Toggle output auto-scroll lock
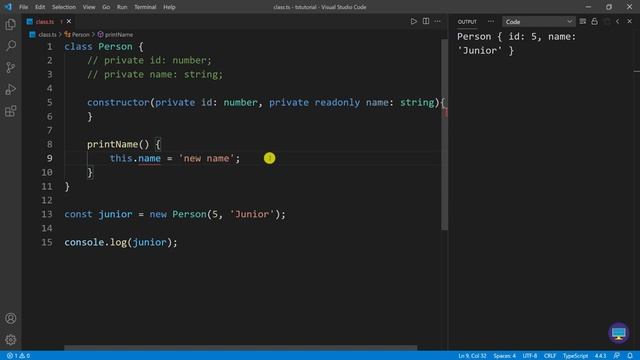Image resolution: width=640 pixels, height=360 pixels. [x=594, y=21]
